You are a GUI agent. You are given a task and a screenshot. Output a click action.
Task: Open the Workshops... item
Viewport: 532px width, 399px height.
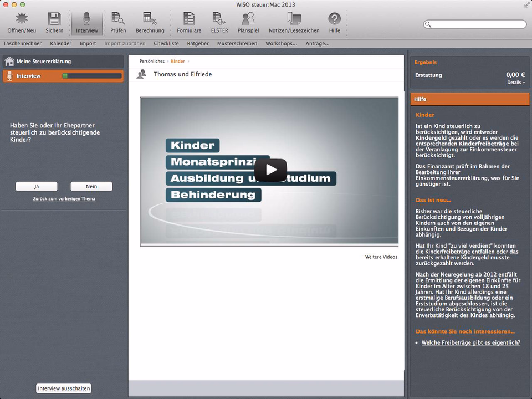pos(282,43)
